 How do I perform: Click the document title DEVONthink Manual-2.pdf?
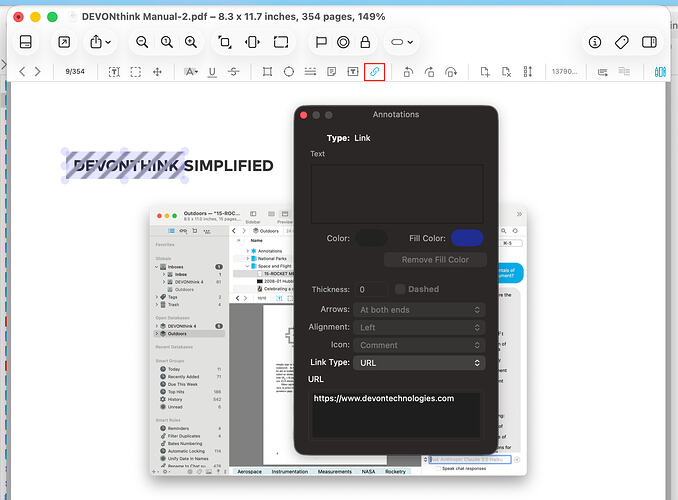coord(144,16)
